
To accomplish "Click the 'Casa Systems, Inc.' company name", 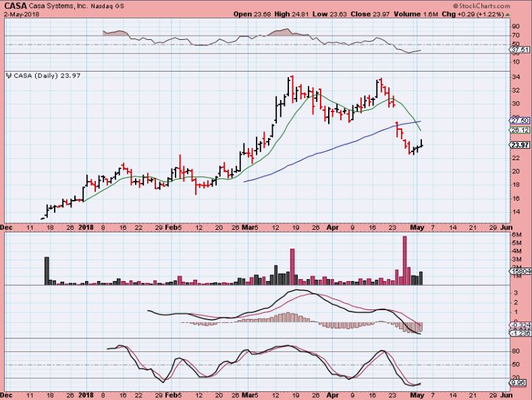I will pos(58,6).
